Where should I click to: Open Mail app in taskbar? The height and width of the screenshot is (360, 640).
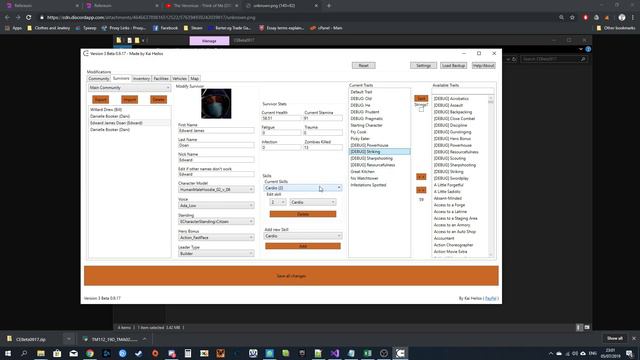click(73, 353)
